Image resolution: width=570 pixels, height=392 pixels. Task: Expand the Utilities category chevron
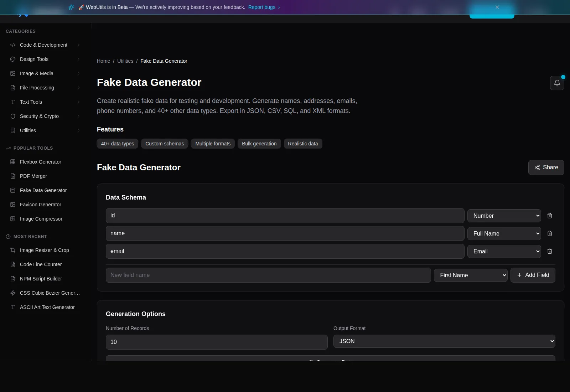pyautogui.click(x=79, y=130)
